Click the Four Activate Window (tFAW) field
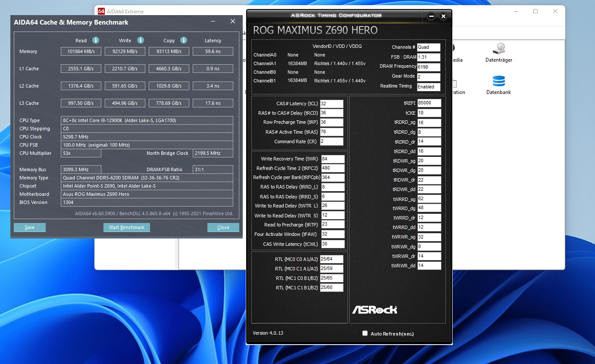 click(333, 234)
